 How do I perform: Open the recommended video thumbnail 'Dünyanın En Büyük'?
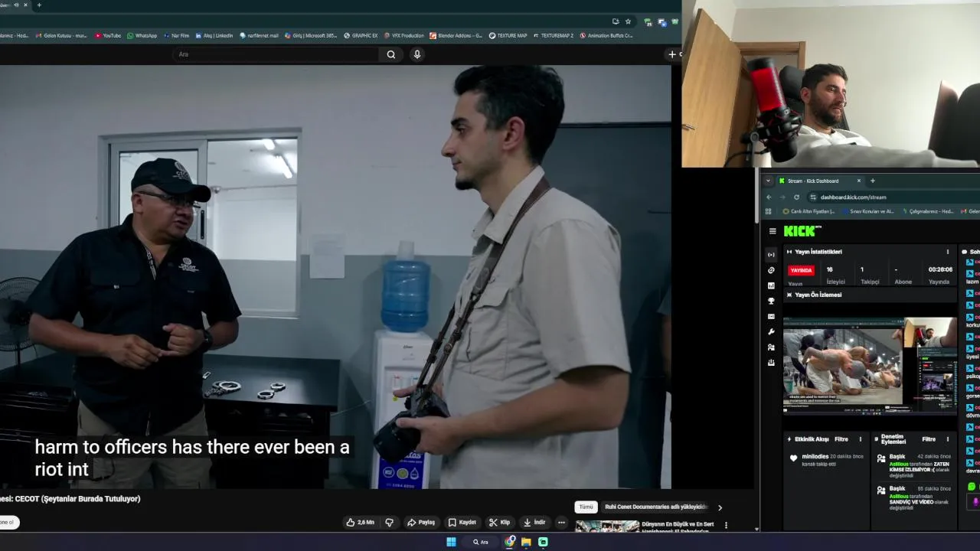[x=607, y=526]
